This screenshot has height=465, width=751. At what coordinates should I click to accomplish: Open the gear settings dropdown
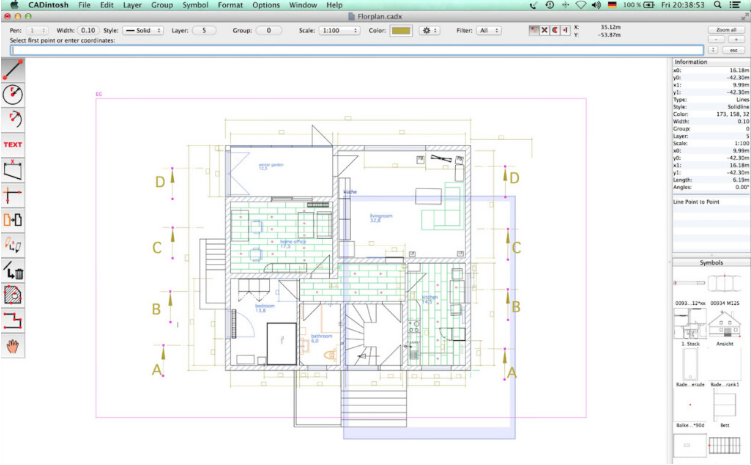coord(432,31)
